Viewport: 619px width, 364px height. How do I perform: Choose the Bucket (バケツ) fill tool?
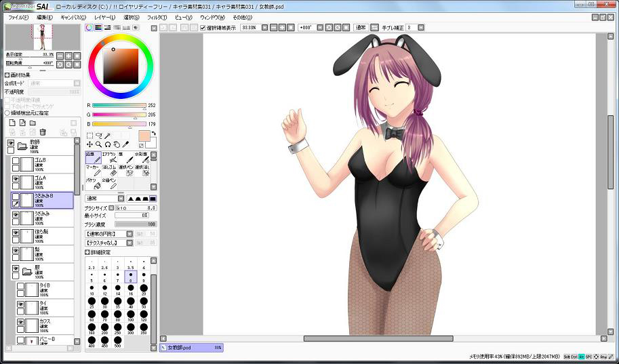tap(92, 183)
